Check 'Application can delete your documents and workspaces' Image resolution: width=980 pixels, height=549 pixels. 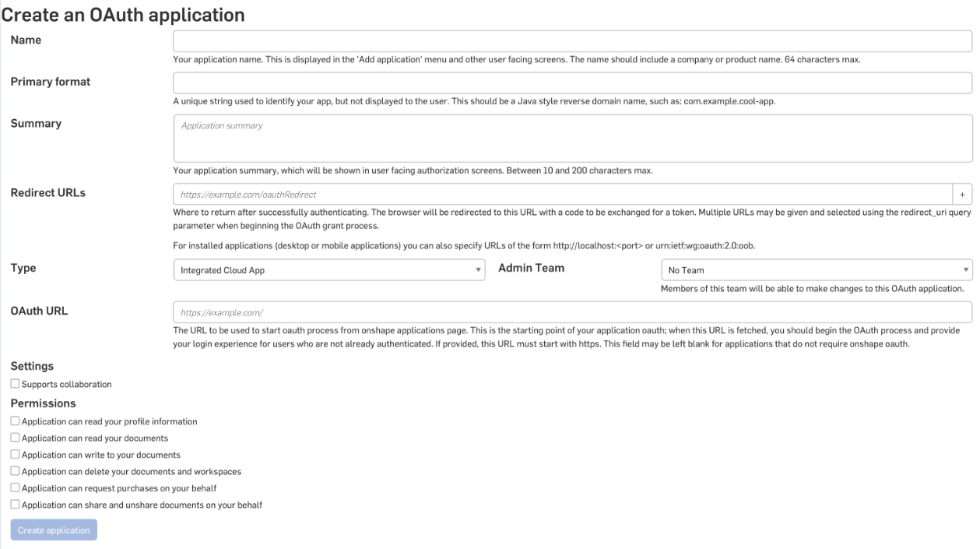15,471
